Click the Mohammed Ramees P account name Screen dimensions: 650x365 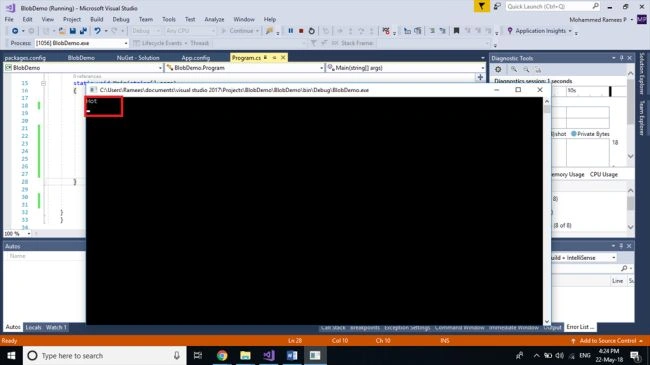598,19
